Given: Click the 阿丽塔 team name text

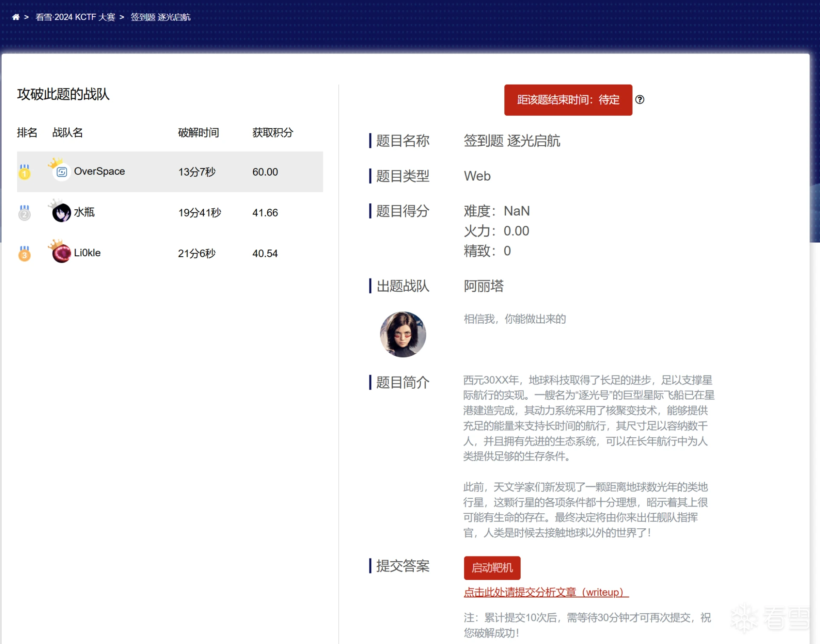Looking at the screenshot, I should pos(483,286).
